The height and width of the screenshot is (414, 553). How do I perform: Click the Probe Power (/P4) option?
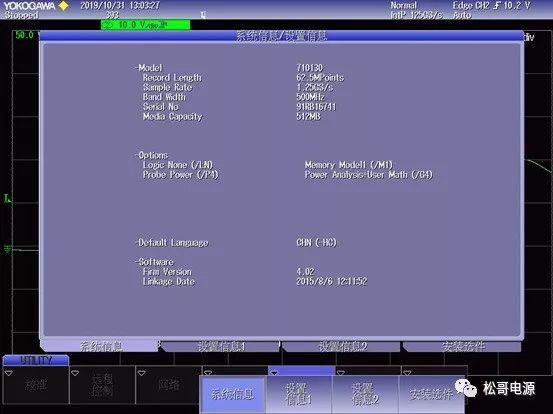pos(181,175)
